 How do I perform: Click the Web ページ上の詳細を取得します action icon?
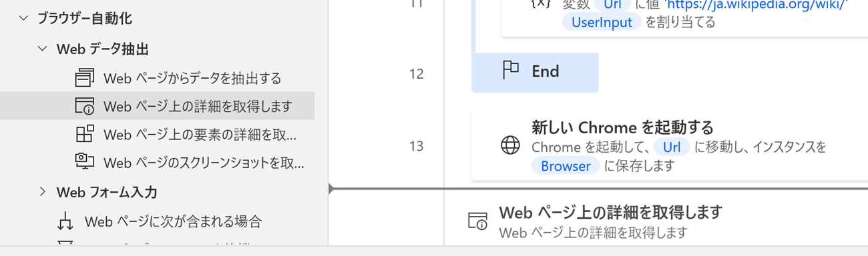85,106
